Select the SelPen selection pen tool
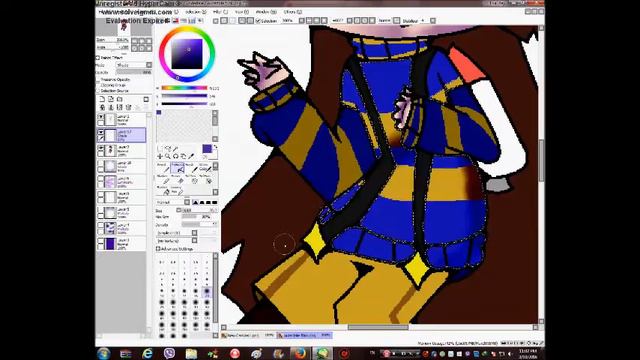 pyautogui.click(x=191, y=179)
